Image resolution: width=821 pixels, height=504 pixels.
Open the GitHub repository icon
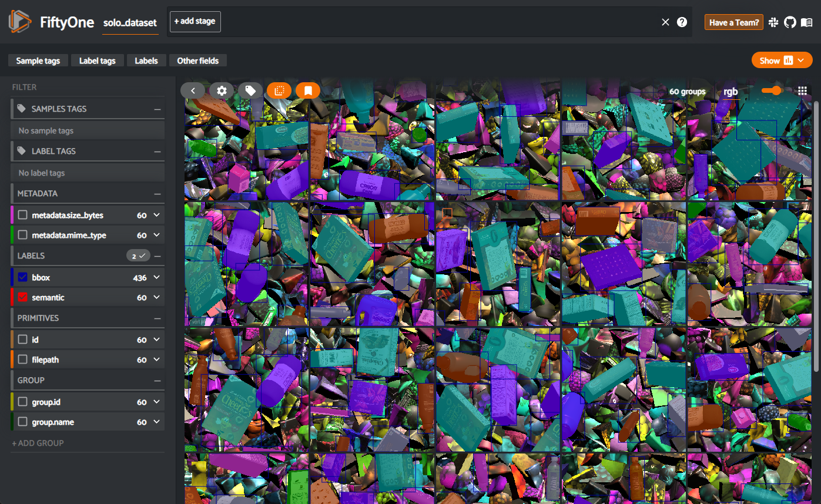(790, 22)
